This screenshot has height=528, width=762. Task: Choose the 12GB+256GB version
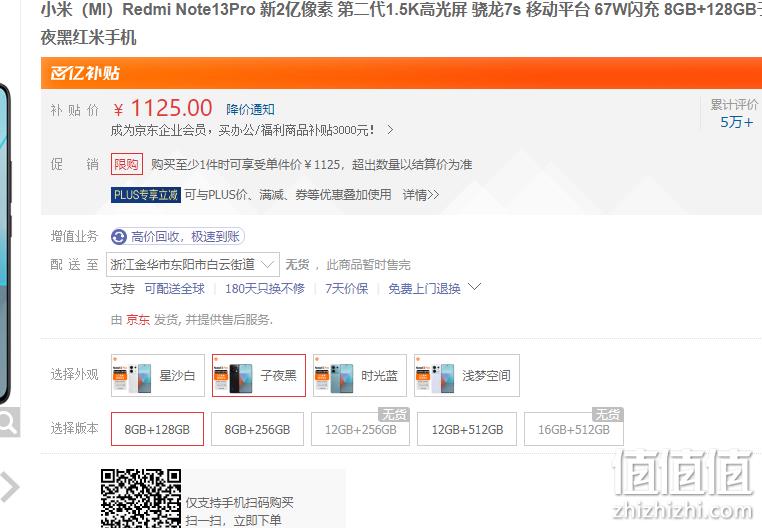tap(361, 429)
